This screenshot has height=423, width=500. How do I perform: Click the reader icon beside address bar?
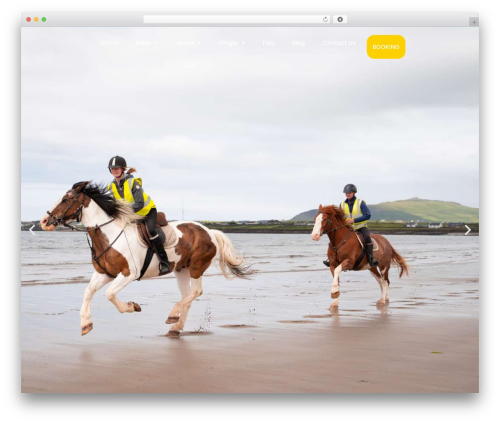340,20
